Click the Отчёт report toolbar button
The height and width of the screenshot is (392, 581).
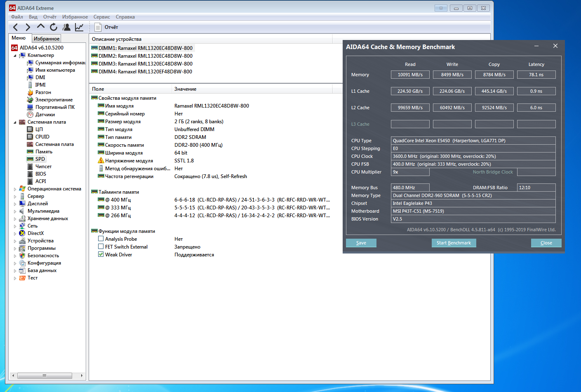pyautogui.click(x=106, y=27)
